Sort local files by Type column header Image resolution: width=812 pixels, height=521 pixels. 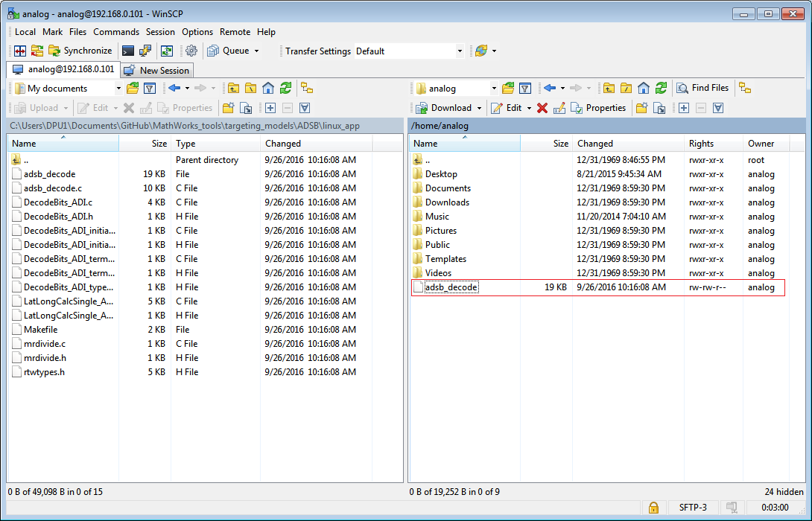tap(215, 144)
